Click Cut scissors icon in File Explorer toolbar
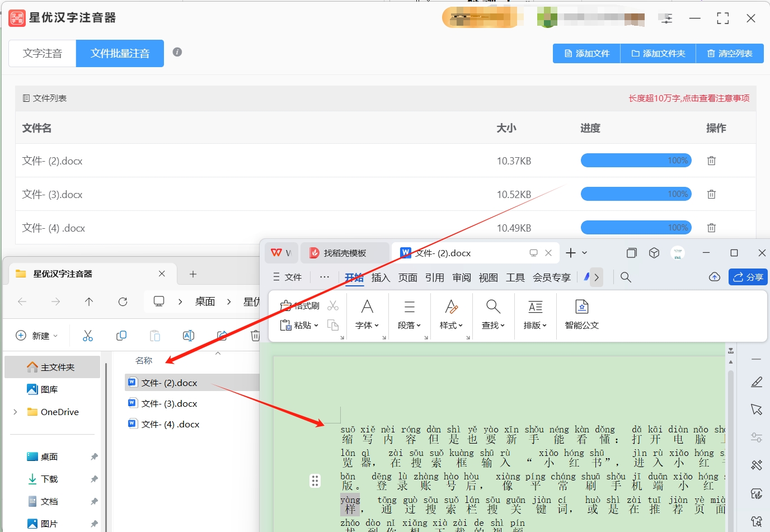 88,336
